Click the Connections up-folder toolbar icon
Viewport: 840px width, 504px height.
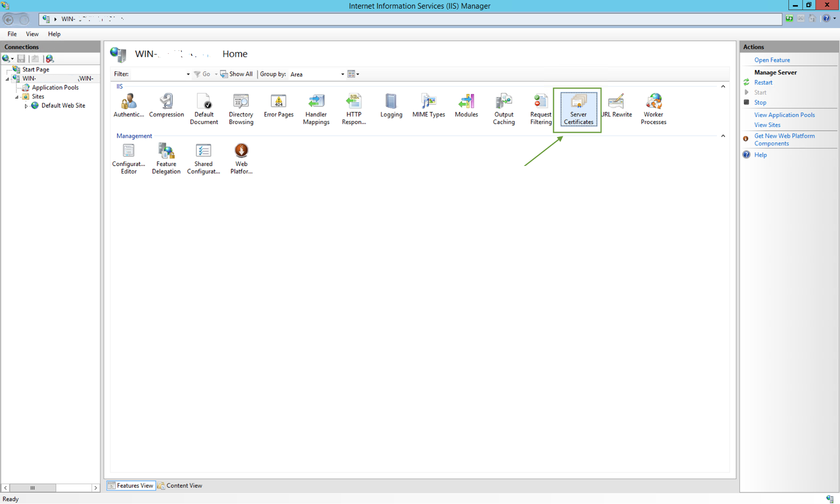[x=35, y=59]
